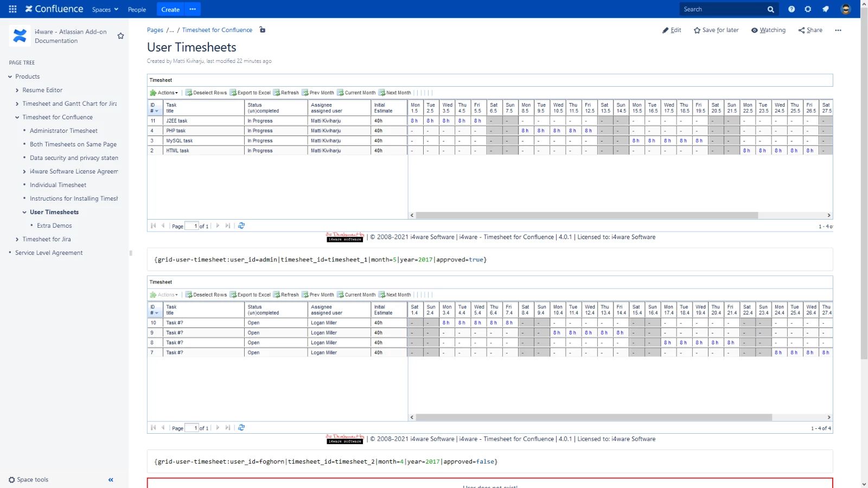This screenshot has width=868, height=488.
Task: Go to next page in bottom timesheet
Action: pyautogui.click(x=218, y=428)
